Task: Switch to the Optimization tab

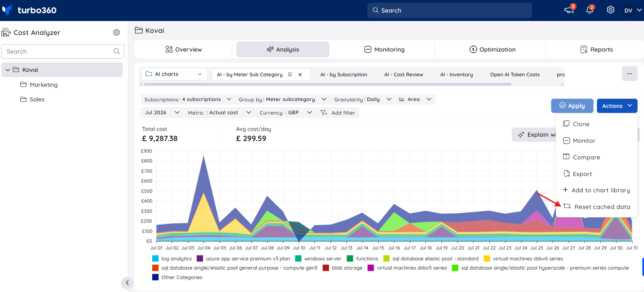Action: (492, 50)
